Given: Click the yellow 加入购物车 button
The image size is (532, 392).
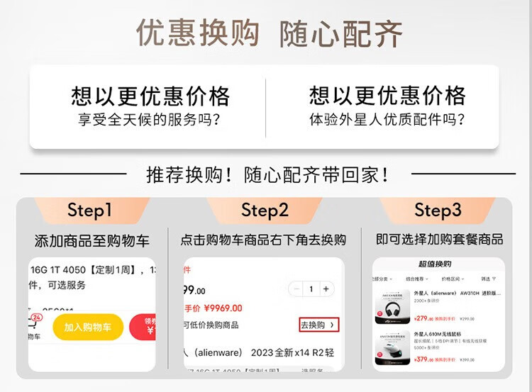Looking at the screenshot, I should [88, 327].
